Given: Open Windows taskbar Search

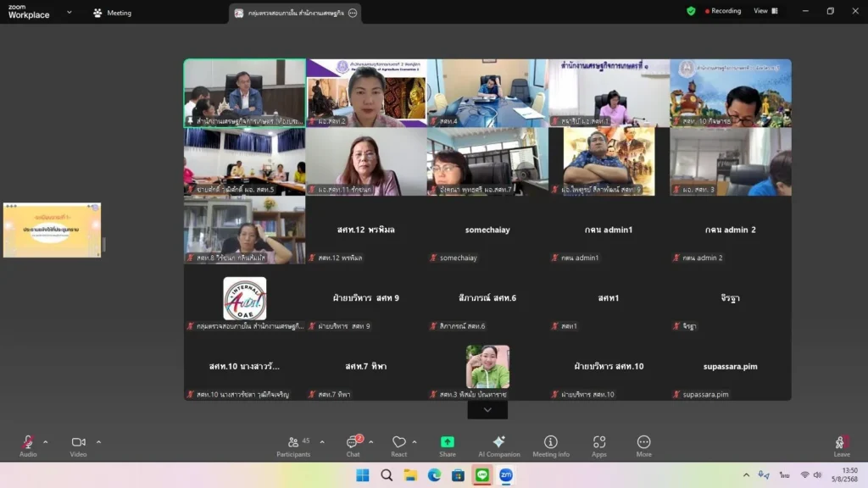Looking at the screenshot, I should (x=387, y=475).
